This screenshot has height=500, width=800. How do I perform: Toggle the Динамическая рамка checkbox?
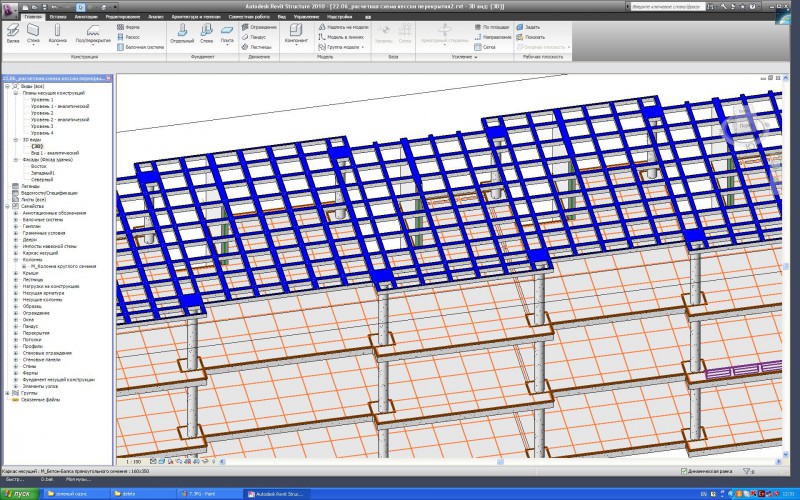coord(684,470)
